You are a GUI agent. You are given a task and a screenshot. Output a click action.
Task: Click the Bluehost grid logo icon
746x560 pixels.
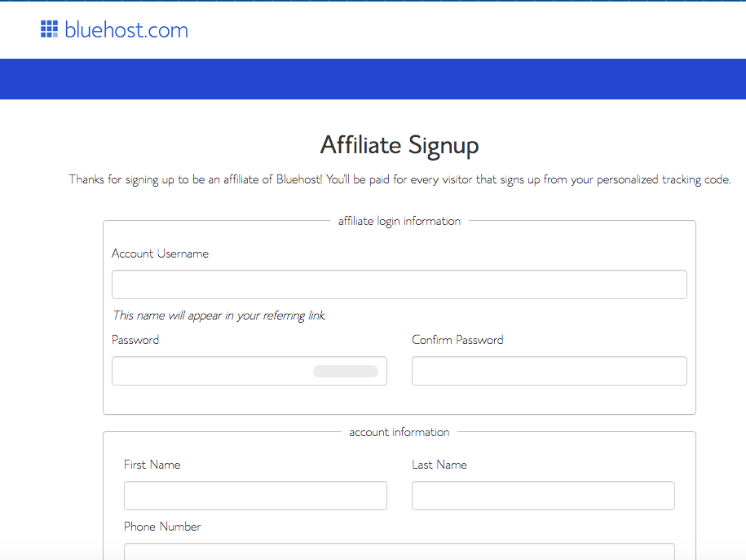tap(49, 29)
